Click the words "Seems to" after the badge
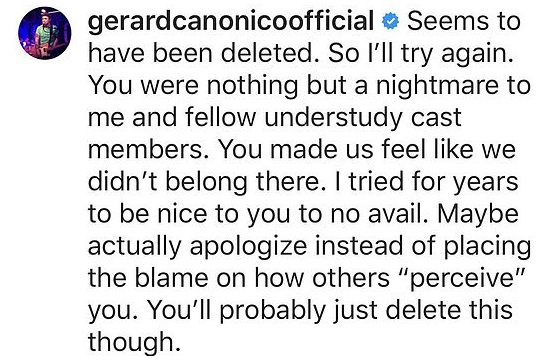Image resolution: width=548 pixels, height=364 pixels. pos(464,21)
